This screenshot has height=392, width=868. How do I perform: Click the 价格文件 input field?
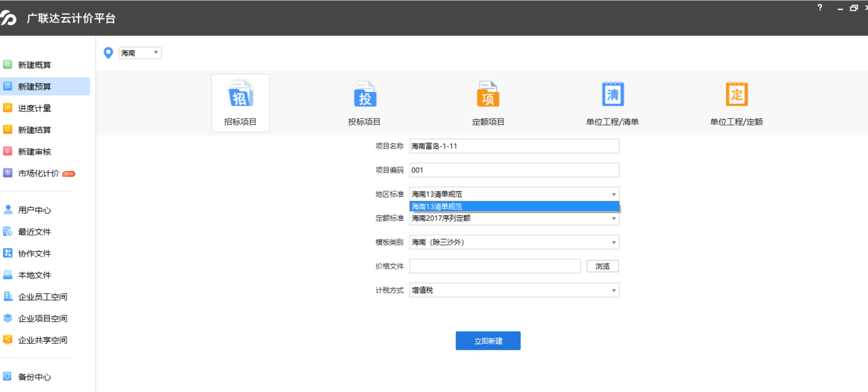tap(495, 266)
